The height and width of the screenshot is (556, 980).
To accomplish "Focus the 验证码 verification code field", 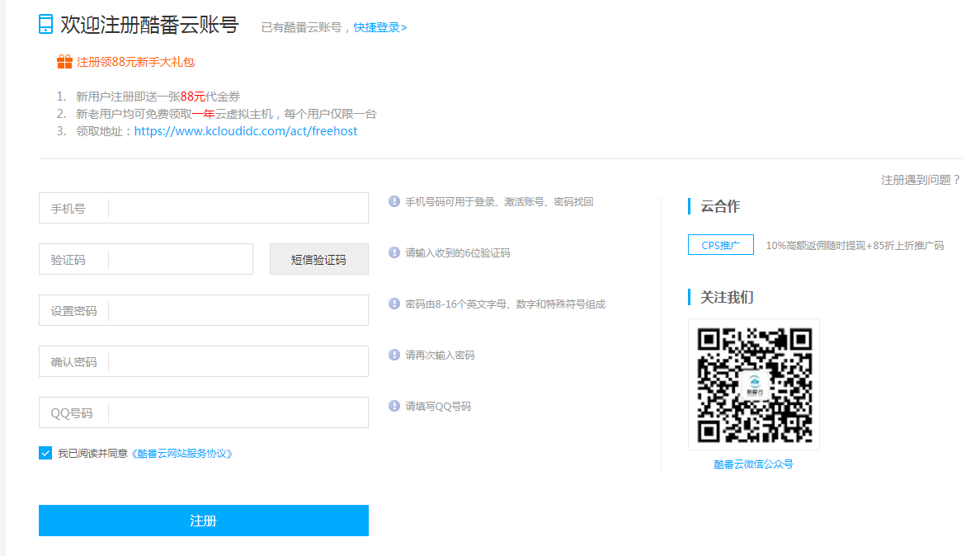I will [146, 259].
